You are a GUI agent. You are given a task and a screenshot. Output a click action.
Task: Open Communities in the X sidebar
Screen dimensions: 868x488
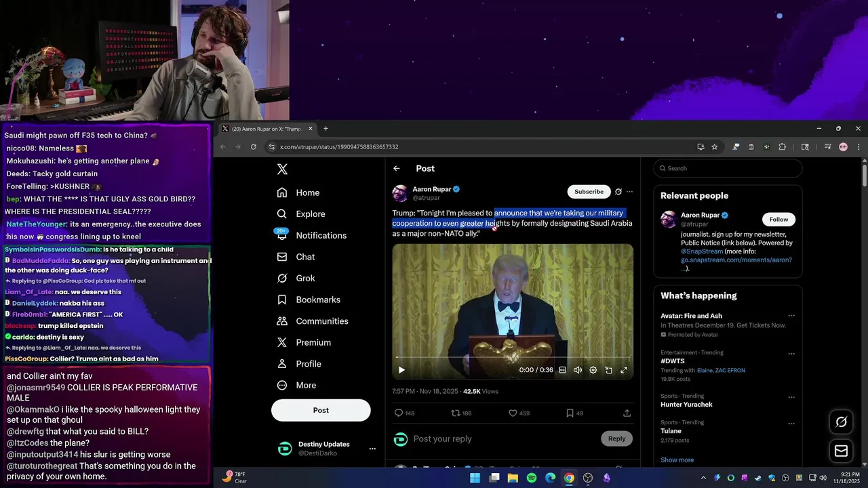point(313,321)
